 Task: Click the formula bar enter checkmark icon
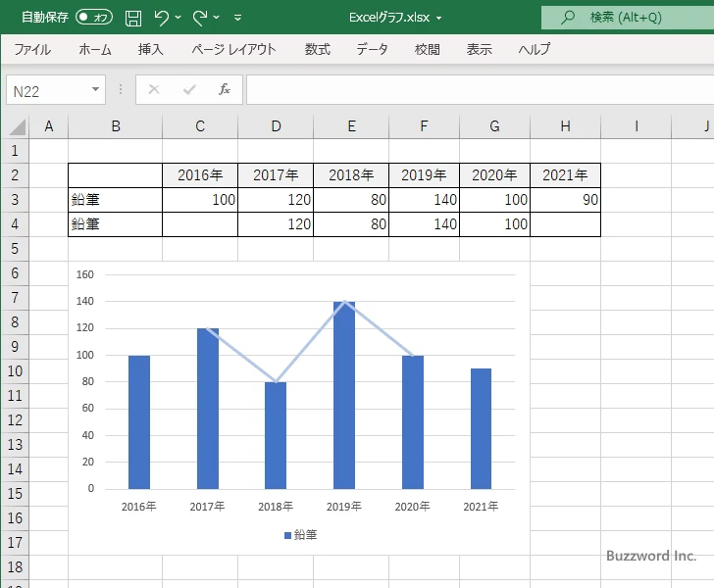coord(189,89)
